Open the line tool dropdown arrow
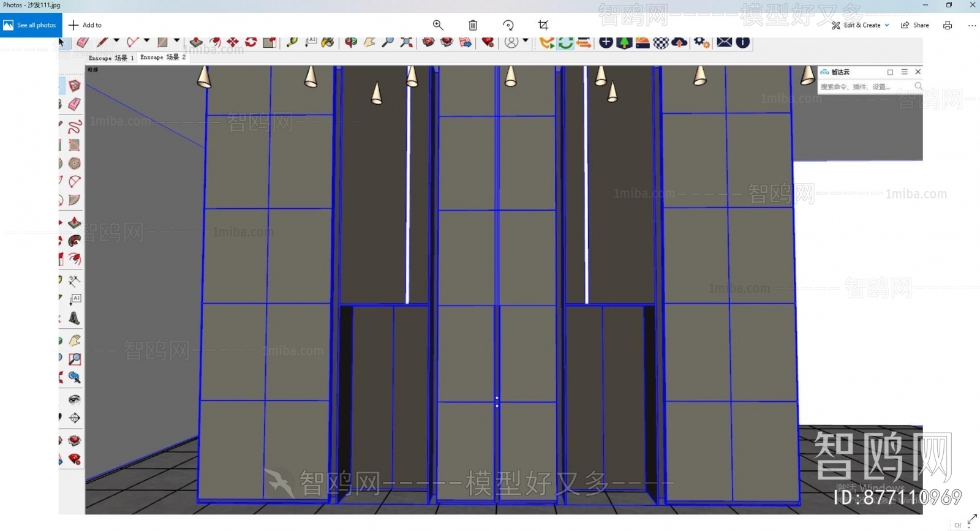Image resolution: width=980 pixels, height=531 pixels. point(116,41)
